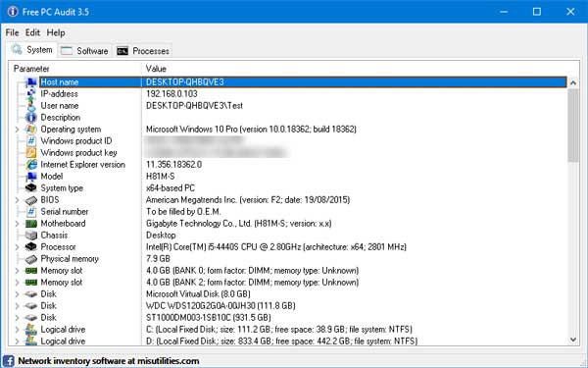
Task: Click the Serial number hash icon
Action: tap(31, 211)
